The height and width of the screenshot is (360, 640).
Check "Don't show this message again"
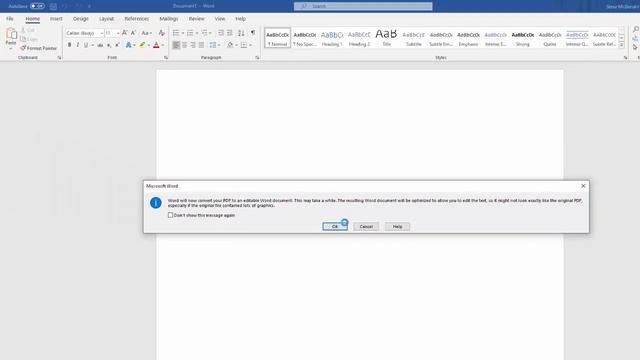170,215
